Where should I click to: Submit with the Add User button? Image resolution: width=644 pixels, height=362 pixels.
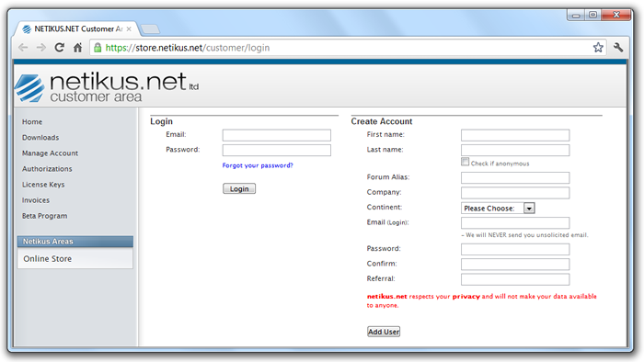point(384,332)
